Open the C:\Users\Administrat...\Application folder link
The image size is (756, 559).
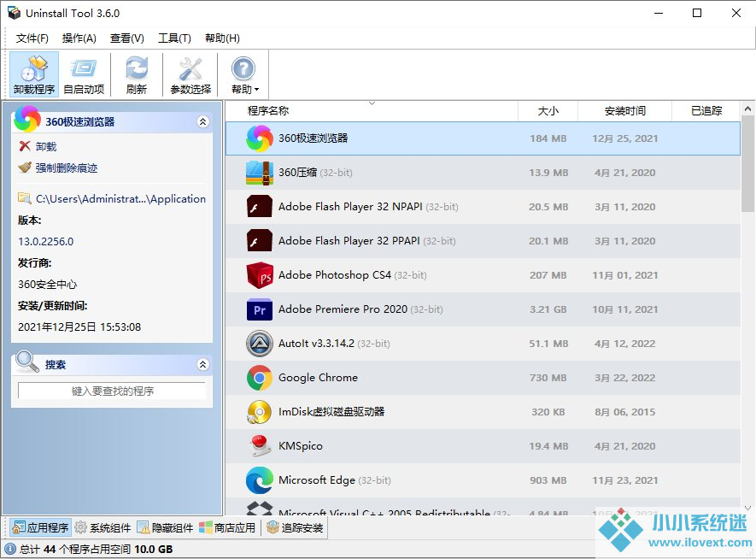pyautogui.click(x=120, y=198)
